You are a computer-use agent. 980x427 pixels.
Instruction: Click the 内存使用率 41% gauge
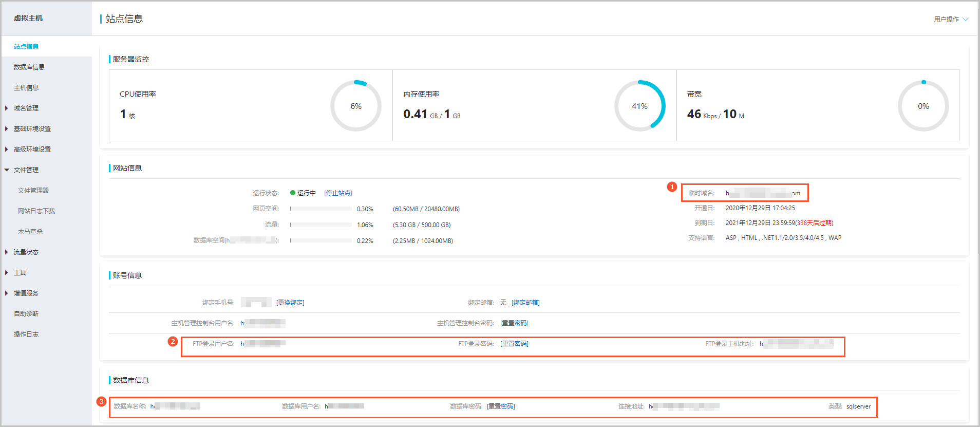640,106
